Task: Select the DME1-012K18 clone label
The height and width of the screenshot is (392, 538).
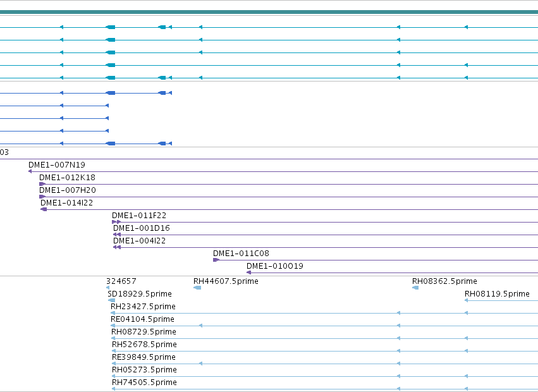Action: 67,178
